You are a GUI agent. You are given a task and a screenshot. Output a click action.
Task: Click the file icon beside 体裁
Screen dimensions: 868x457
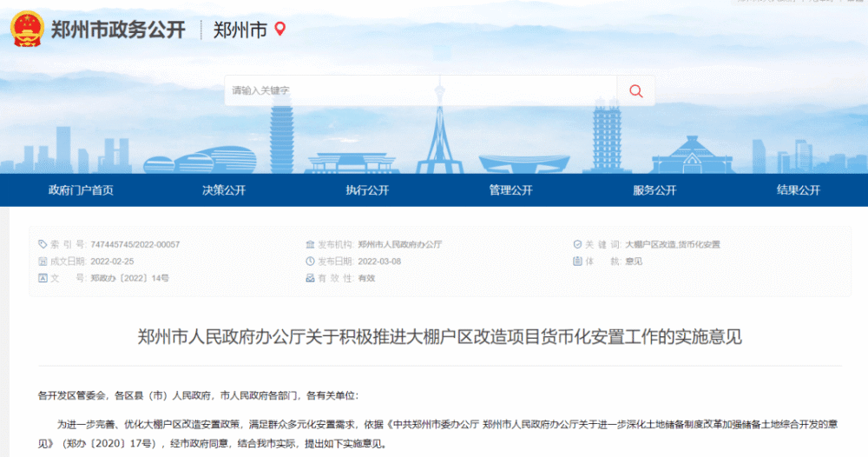577,262
